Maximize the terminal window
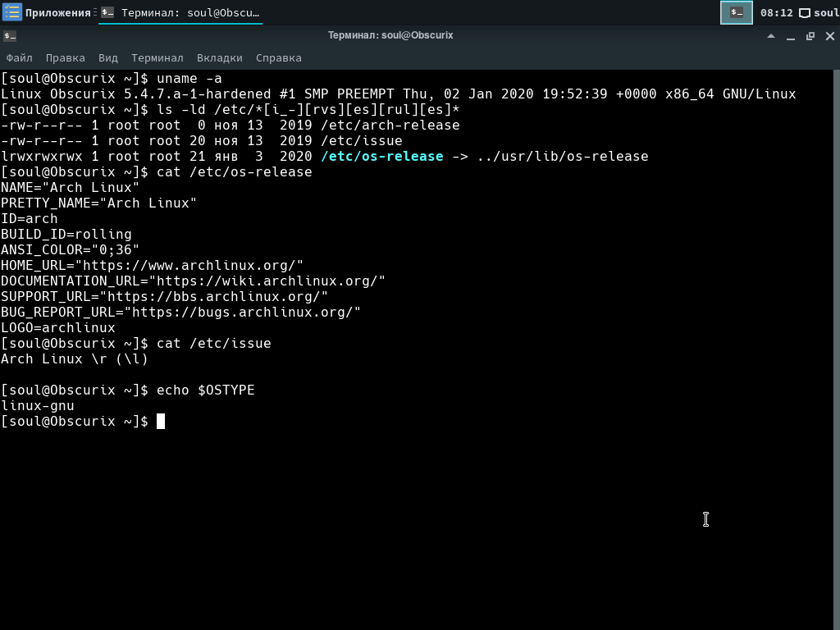This screenshot has width=840, height=630. coord(810,36)
